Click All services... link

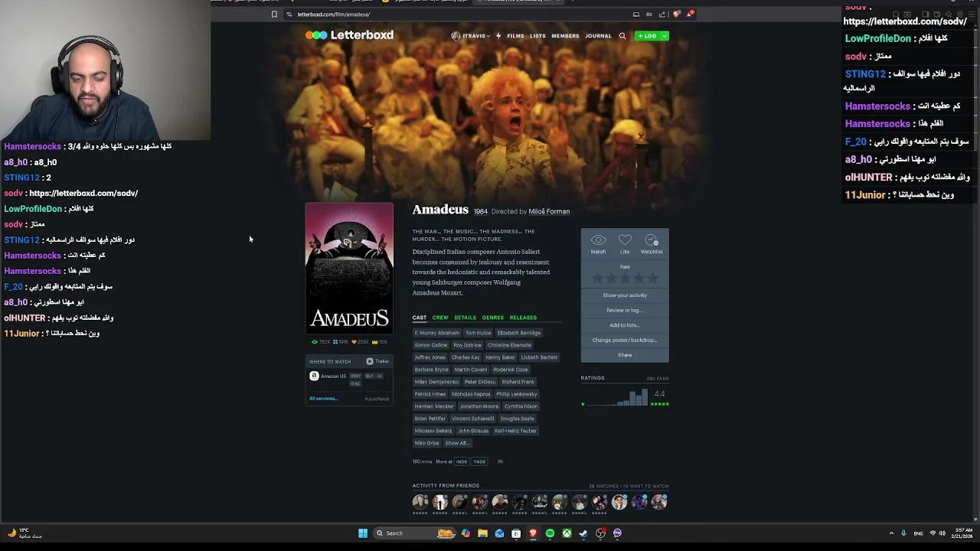(323, 399)
